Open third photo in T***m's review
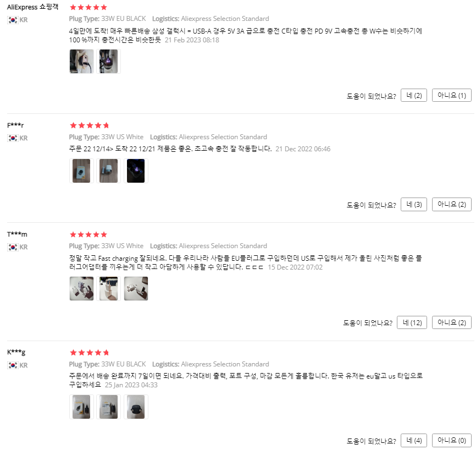476x455 pixels. point(136,288)
